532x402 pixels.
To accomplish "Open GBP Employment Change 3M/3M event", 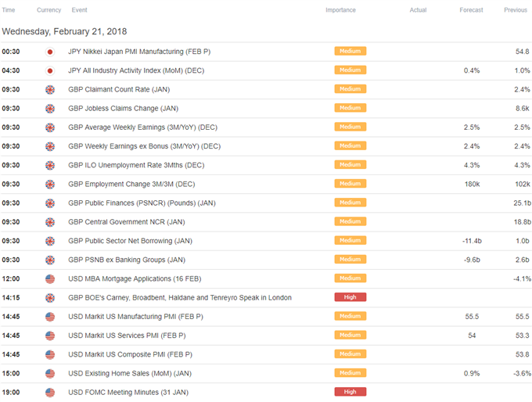I will 131,185.
